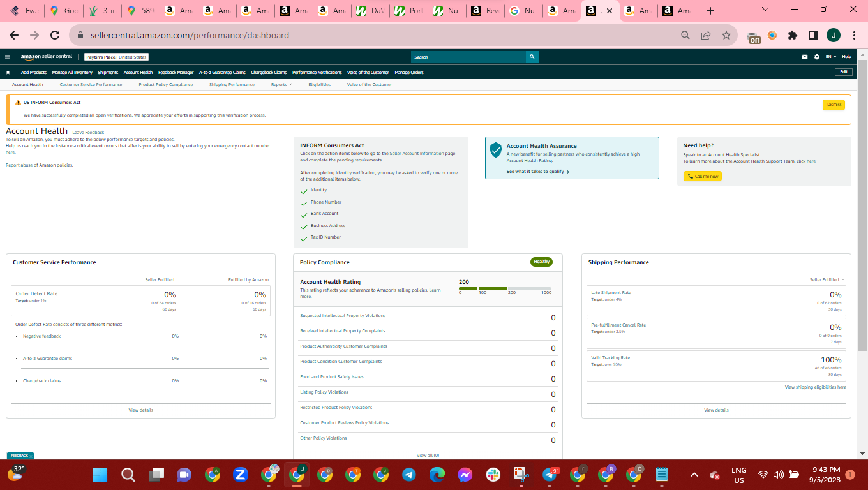Open the Valid Tracking Rate metric
868x490 pixels.
tap(610, 358)
